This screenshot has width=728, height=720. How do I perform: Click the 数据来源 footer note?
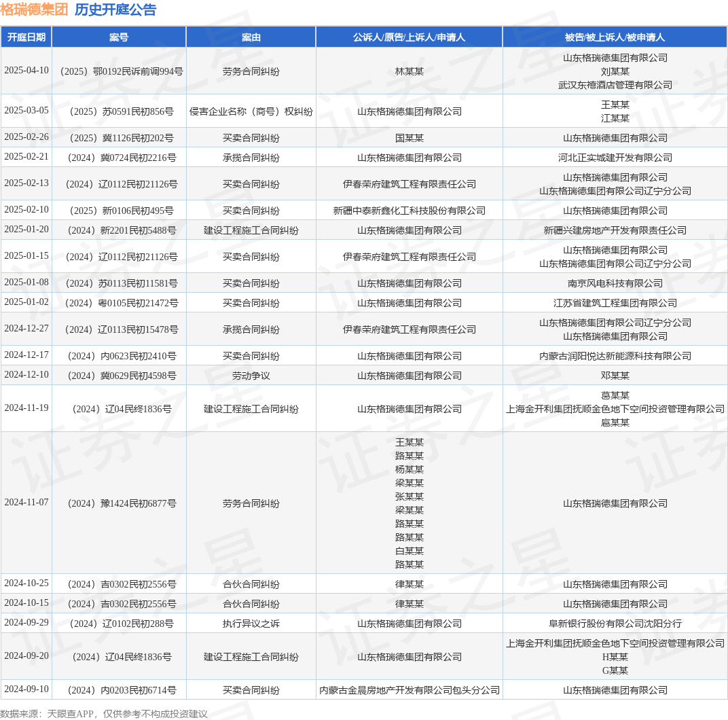(103, 714)
